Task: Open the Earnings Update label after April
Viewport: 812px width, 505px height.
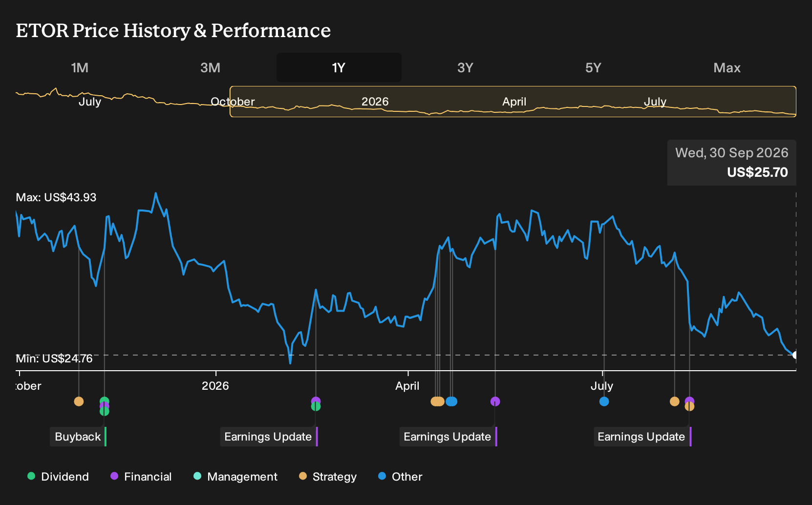Action: coord(448,437)
